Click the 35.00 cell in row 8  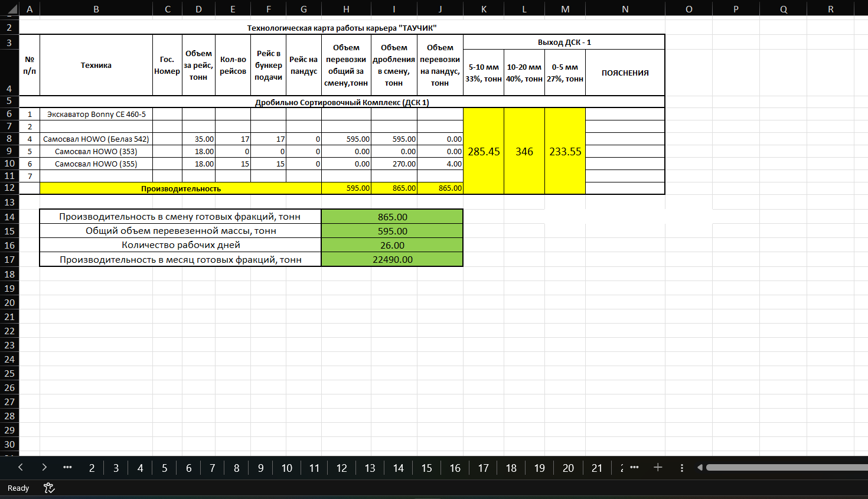tap(198, 139)
